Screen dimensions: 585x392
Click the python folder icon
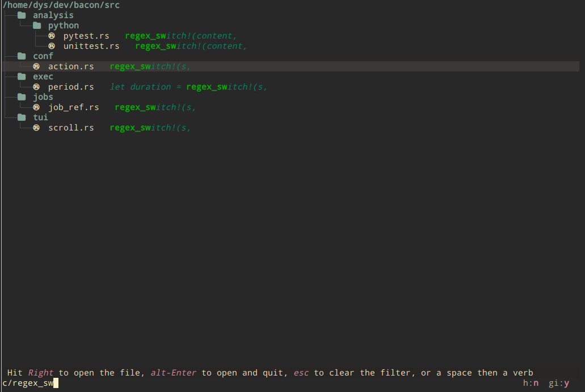37,26
